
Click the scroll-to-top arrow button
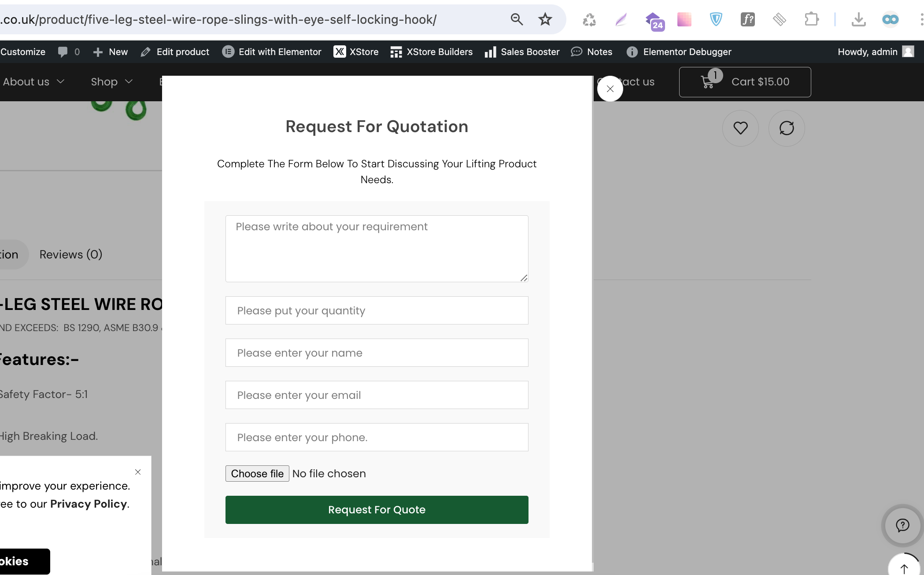(904, 568)
